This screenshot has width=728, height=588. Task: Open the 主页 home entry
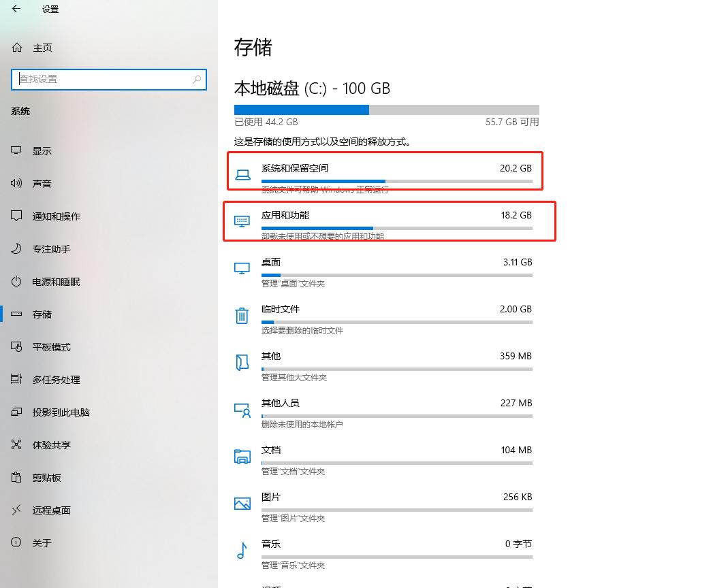pyautogui.click(x=41, y=48)
